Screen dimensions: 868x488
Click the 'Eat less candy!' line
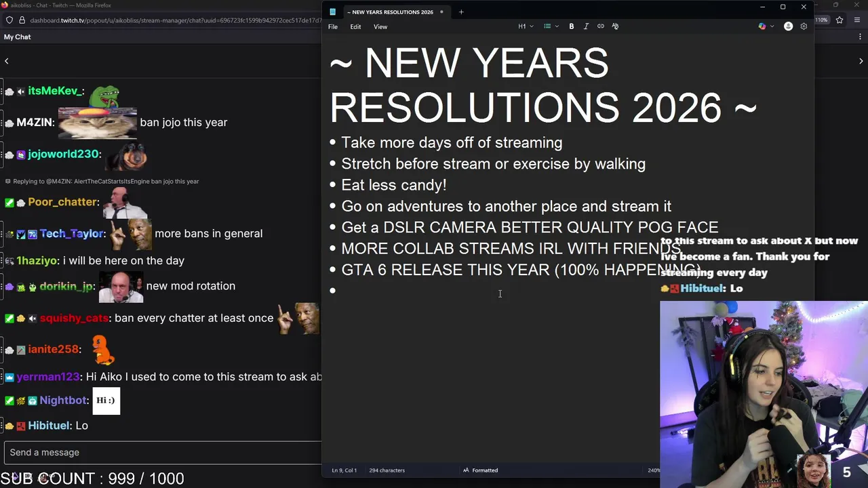[393, 185]
